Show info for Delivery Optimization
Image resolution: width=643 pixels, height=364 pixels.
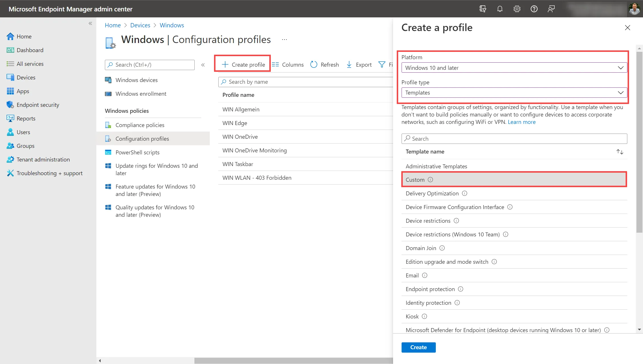(x=465, y=193)
